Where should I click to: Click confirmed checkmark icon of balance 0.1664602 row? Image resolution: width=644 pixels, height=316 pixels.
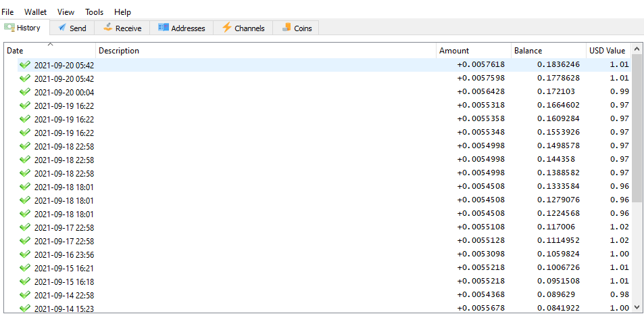[25, 106]
